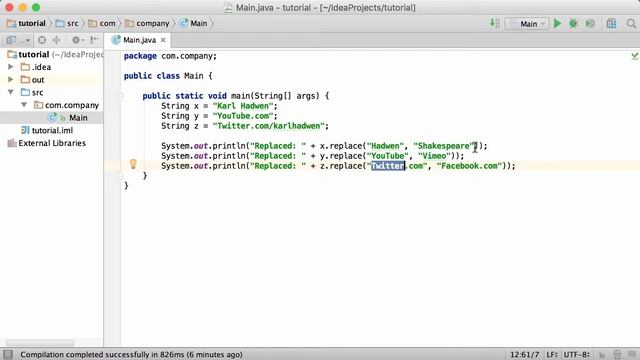
Task: Click the memory indicator icon in status bar
Action: 632,355
